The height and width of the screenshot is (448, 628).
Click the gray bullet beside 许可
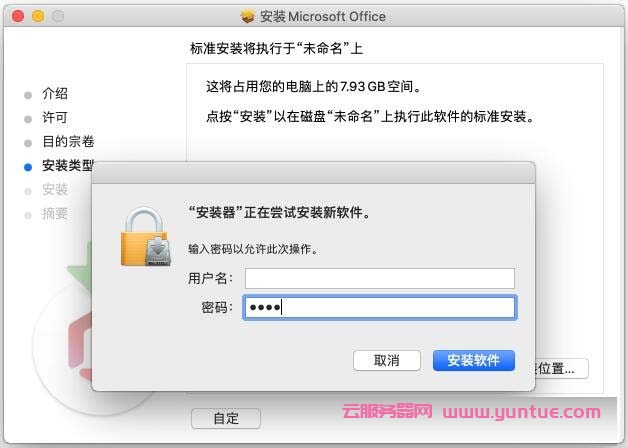click(28, 119)
